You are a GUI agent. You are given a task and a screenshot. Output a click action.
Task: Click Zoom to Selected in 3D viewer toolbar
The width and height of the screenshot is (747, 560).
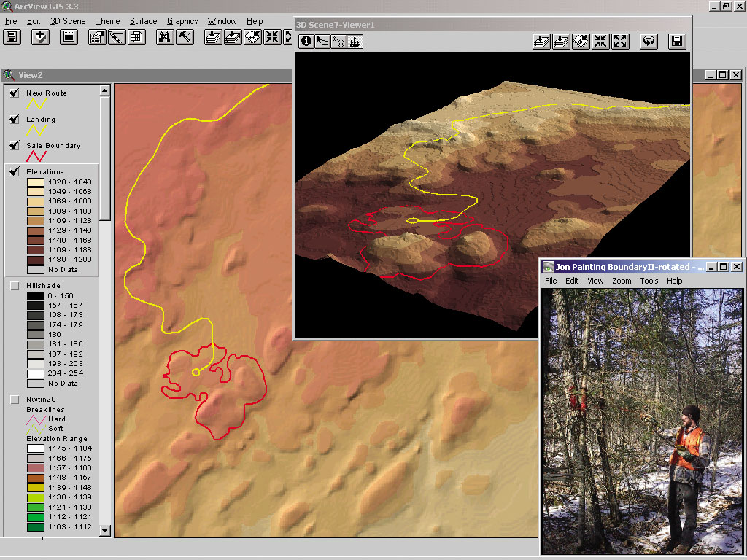pos(581,42)
